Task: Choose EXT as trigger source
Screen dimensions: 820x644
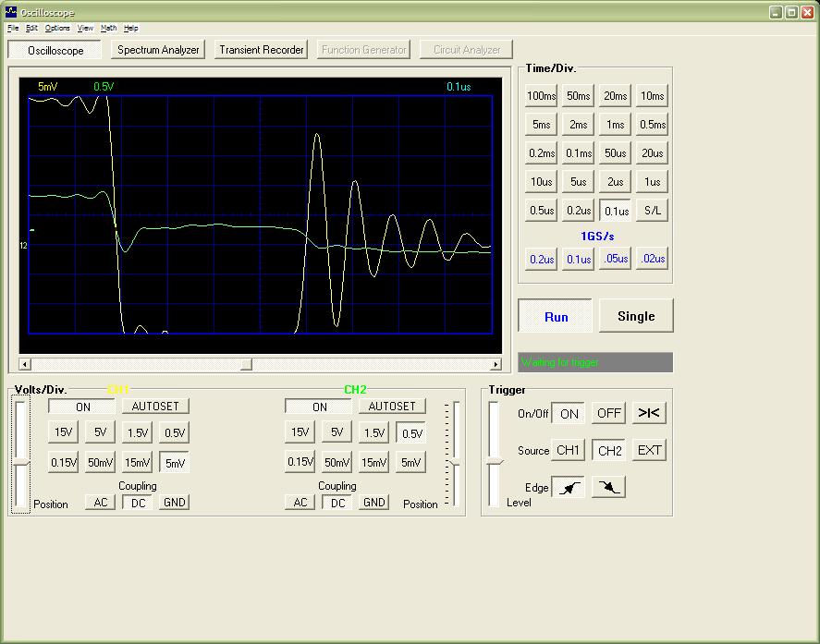Action: (649, 450)
